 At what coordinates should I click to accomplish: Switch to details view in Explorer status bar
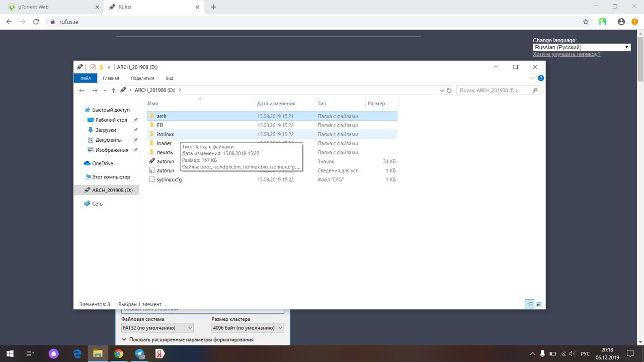[x=530, y=304]
